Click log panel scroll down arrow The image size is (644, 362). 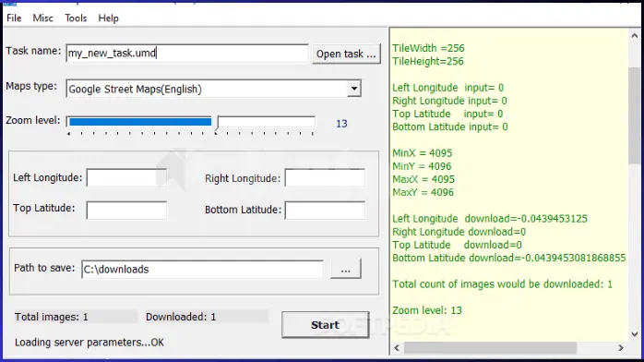[635, 334]
